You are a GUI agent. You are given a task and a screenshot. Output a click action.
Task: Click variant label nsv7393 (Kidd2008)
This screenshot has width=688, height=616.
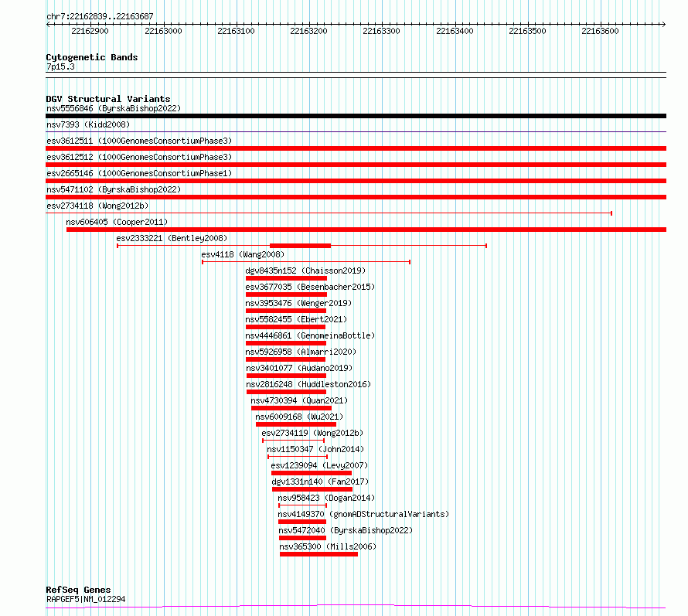88,125
